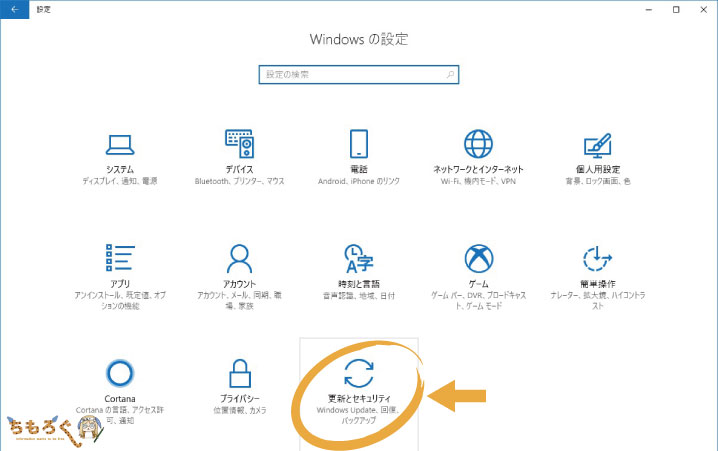
Task: Click the ゲーム label
Action: click(x=479, y=284)
